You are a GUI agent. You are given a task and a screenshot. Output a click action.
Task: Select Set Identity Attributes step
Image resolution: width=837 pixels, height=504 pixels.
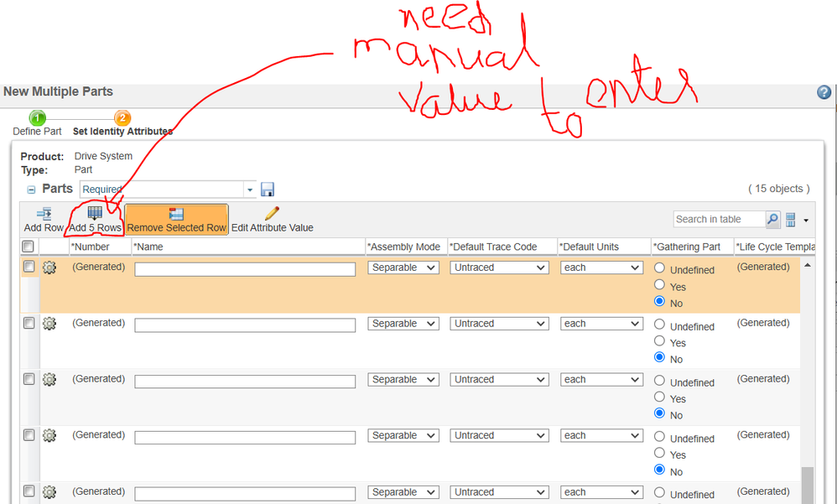pyautogui.click(x=122, y=118)
